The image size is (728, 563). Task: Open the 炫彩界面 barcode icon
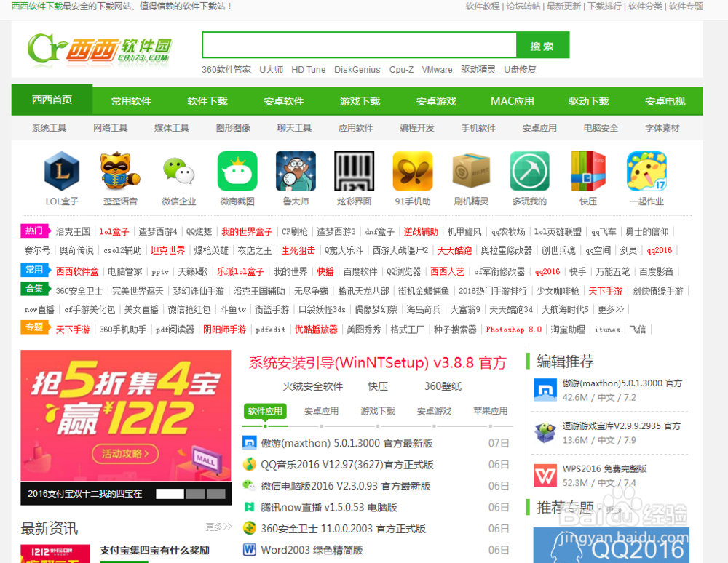[355, 171]
